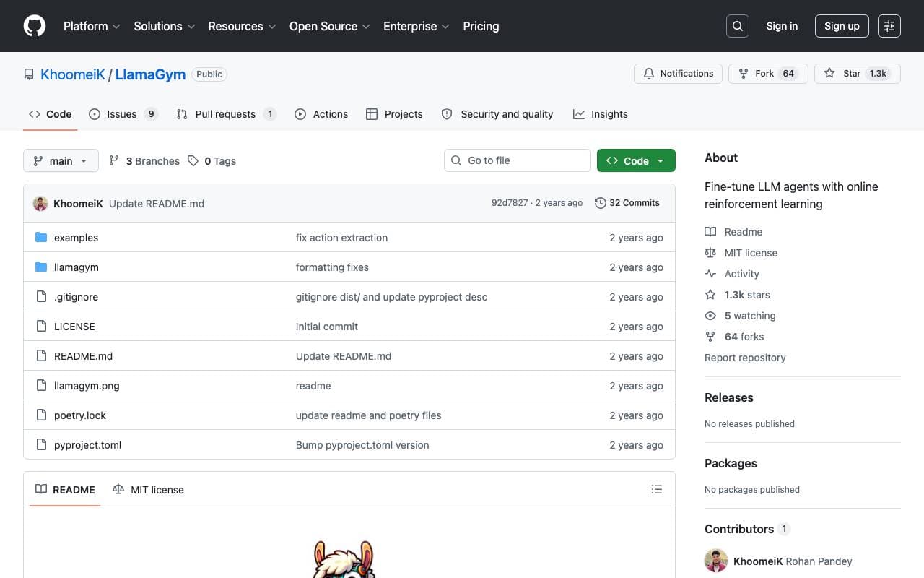Image resolution: width=924 pixels, height=578 pixels.
Task: Switch to the Issues tab
Action: [x=123, y=114]
